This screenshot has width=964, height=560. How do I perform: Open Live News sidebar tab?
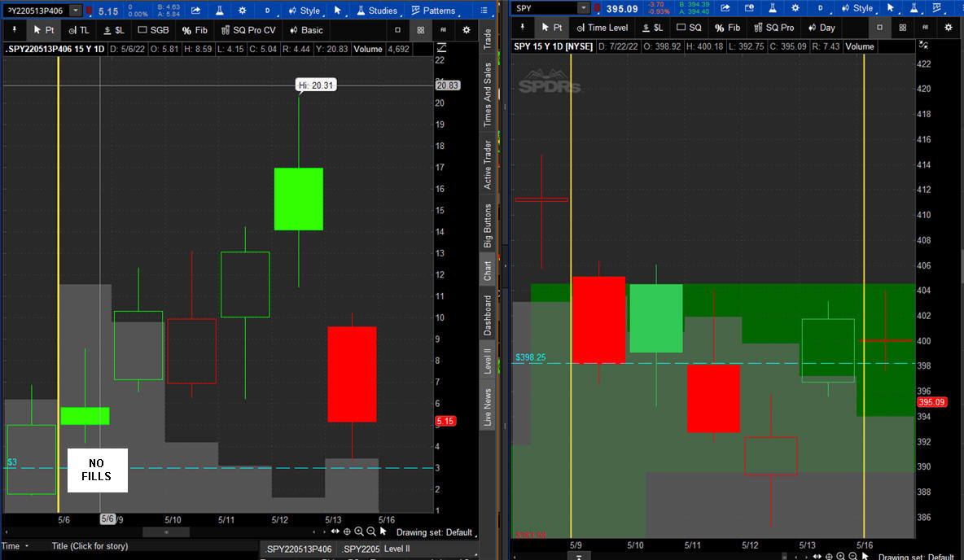click(487, 407)
